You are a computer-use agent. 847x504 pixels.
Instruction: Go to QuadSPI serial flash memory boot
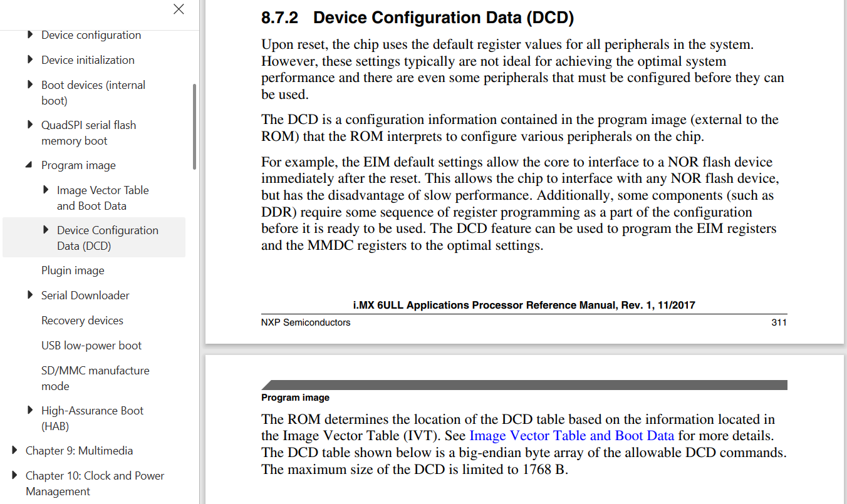coord(88,133)
